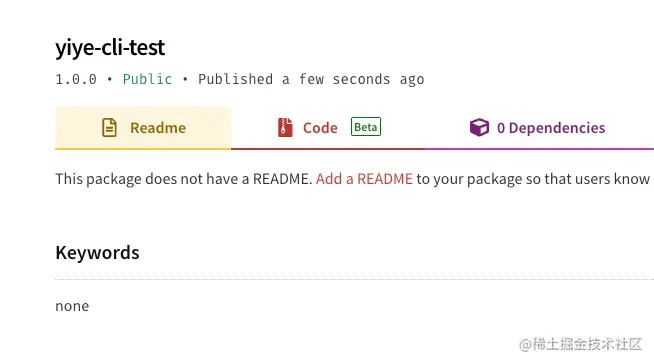The image size is (654, 364).
Task: Click the Dependencies label text
Action: 557,128
